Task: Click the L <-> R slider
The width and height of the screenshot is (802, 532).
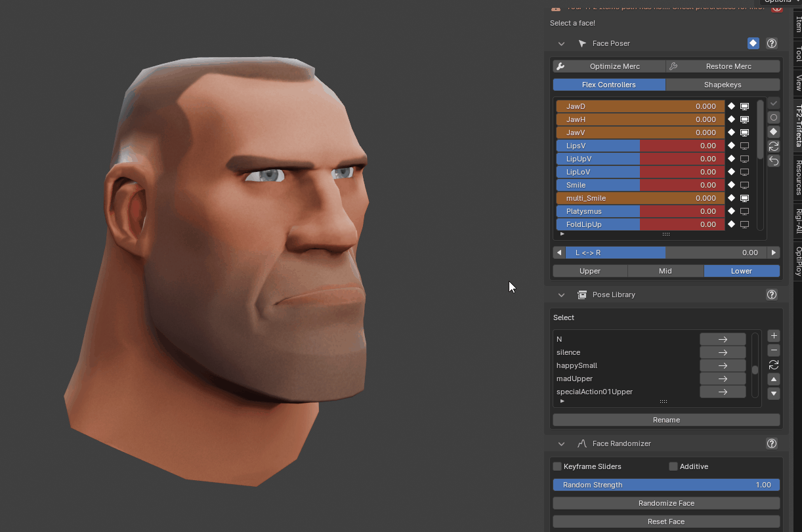Action: click(666, 253)
